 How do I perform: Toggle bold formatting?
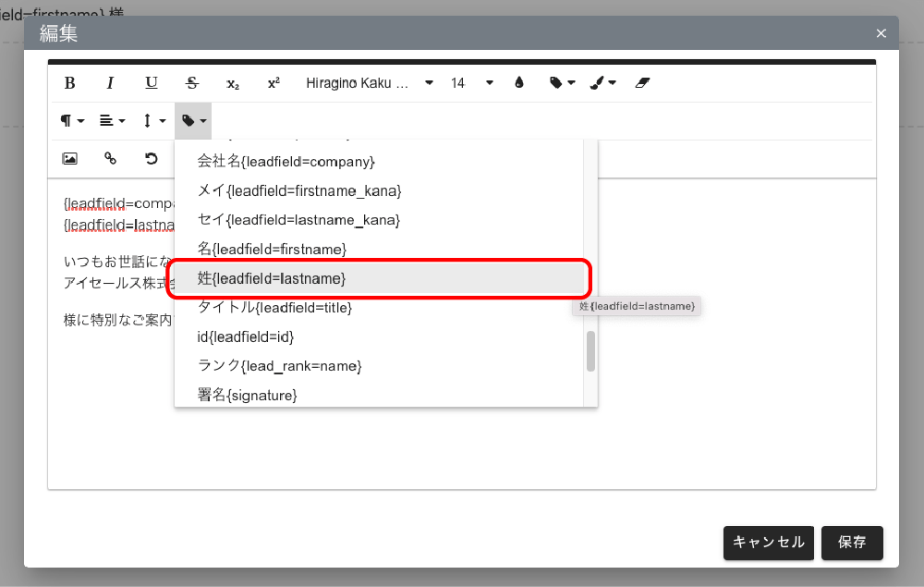pyautogui.click(x=69, y=83)
